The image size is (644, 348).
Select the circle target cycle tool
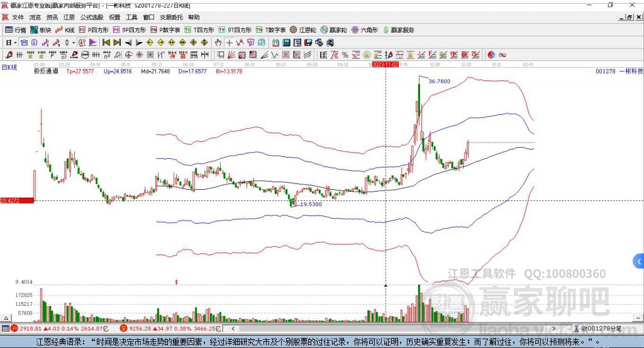(x=128, y=55)
